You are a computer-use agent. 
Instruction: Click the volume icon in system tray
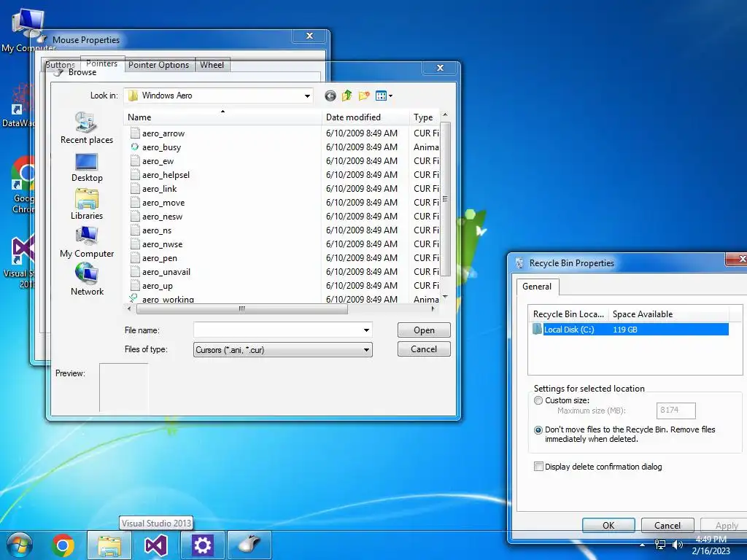pyautogui.click(x=677, y=545)
